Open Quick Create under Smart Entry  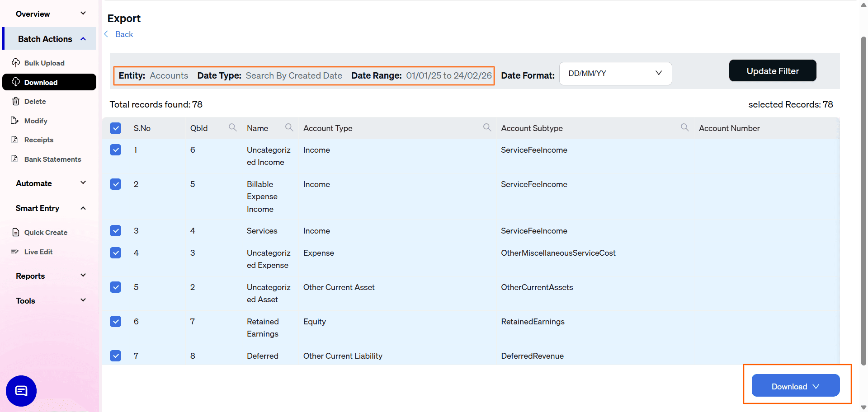pos(45,232)
